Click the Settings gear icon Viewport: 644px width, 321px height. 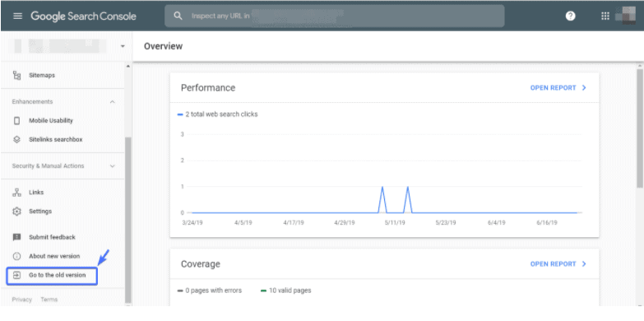coord(16,212)
